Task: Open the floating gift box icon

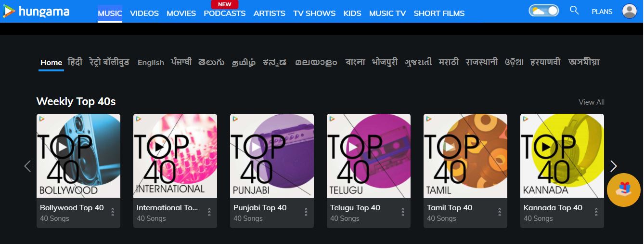Action: pos(624,190)
